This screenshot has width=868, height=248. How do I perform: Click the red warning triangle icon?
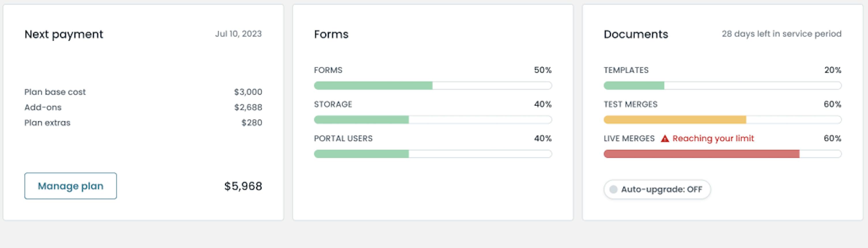point(665,138)
